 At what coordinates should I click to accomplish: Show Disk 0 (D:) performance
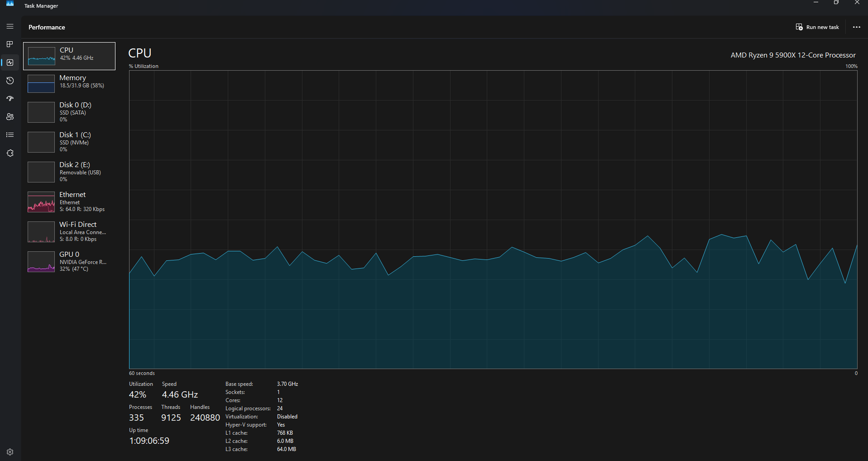[69, 112]
